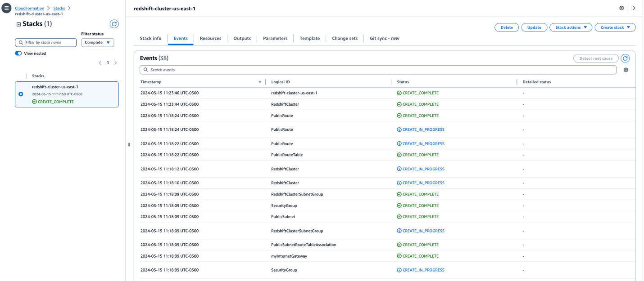Click timestamp 2024-05-15 11:23:46 UTC-0500
Image resolution: width=644 pixels, height=281 pixels.
(169, 93)
